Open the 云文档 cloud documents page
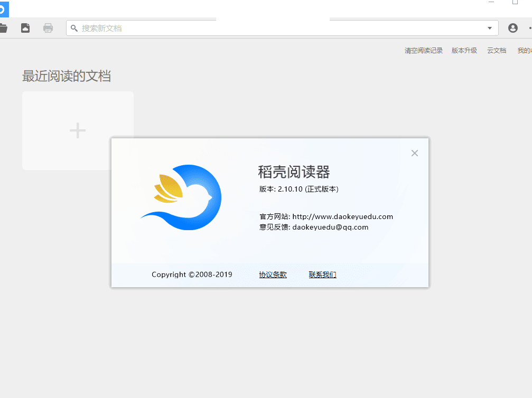 coord(496,50)
